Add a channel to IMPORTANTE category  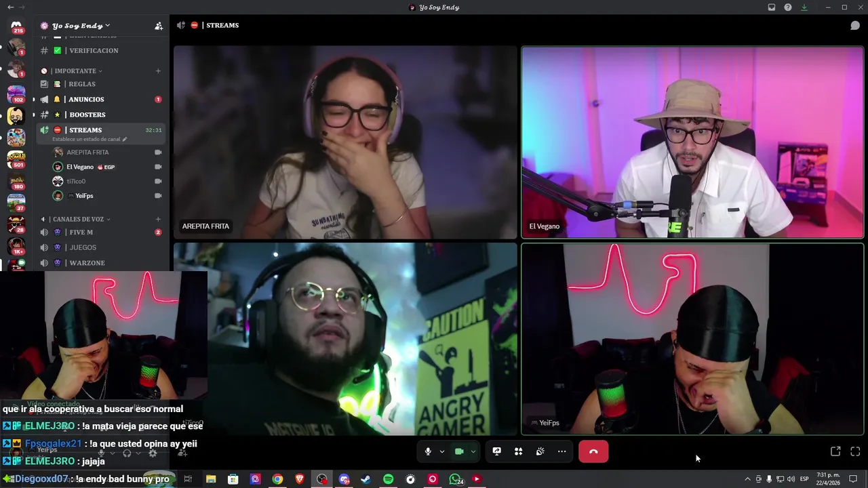point(158,70)
